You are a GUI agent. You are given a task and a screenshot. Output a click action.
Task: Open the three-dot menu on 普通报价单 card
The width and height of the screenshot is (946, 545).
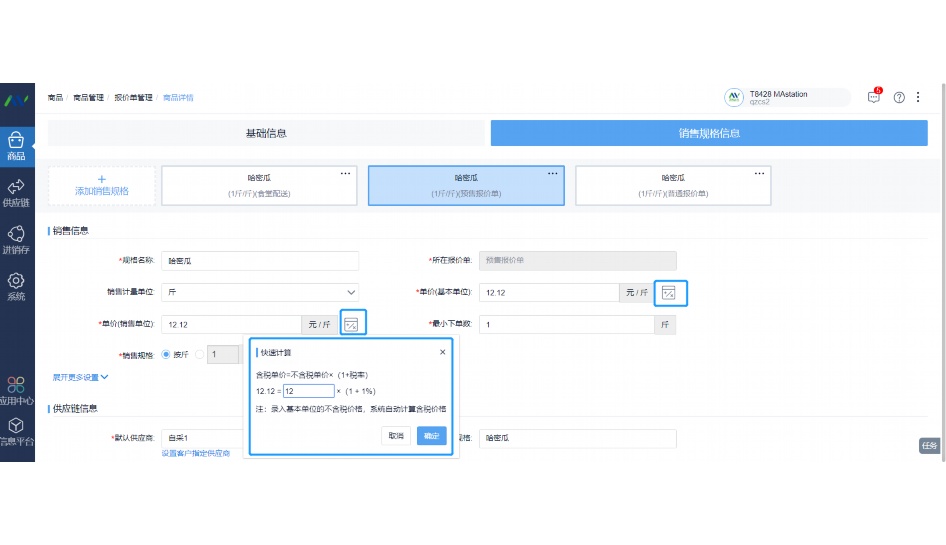click(x=758, y=173)
